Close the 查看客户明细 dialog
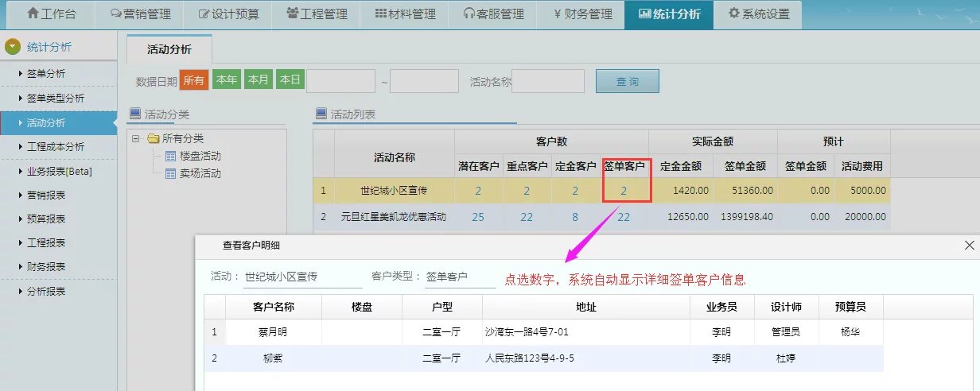The height and width of the screenshot is (391, 980). 967,246
